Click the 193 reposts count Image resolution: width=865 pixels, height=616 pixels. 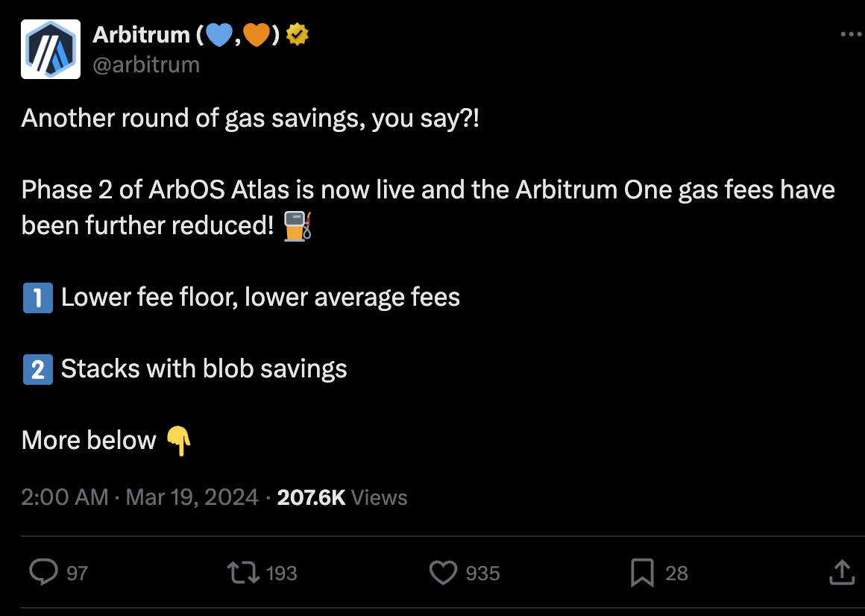[282, 573]
